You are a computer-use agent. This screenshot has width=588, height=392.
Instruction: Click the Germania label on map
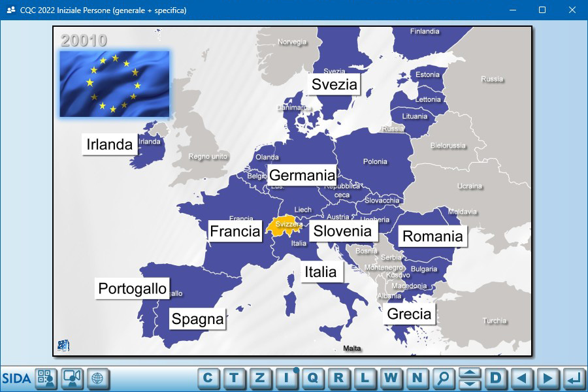[x=302, y=175]
